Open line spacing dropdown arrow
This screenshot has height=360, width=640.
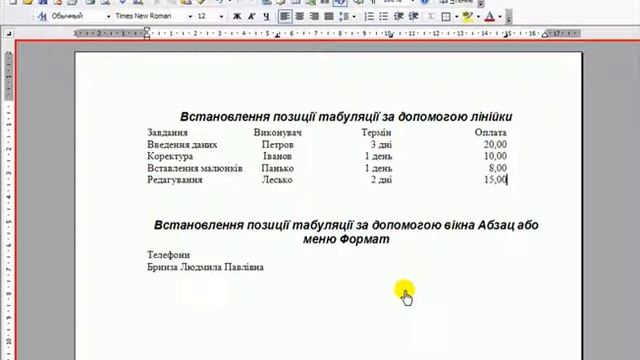tap(354, 17)
